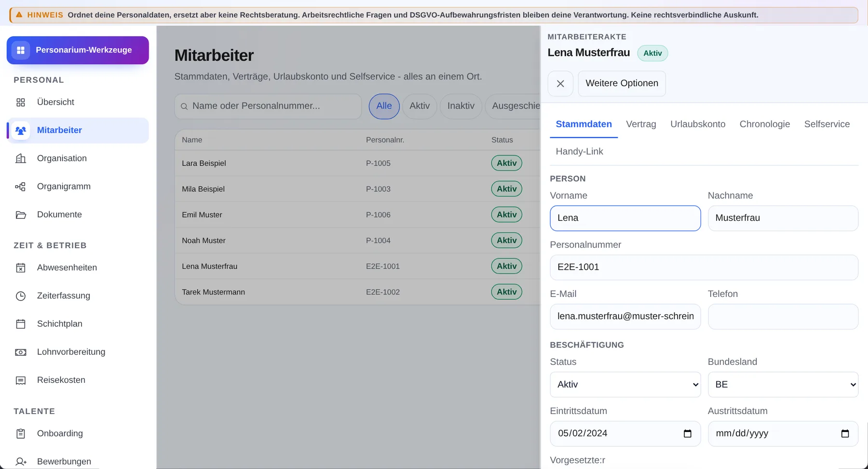Filter employees by Ausgeschieden chip
The height and width of the screenshot is (469, 868).
pos(513,106)
